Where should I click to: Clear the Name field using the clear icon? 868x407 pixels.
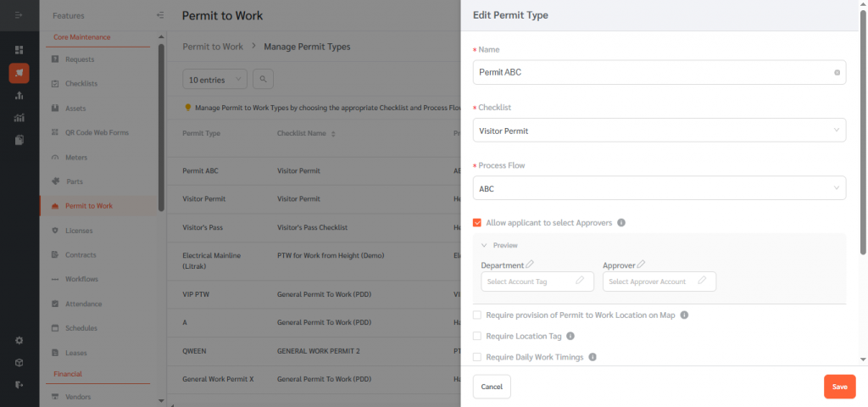(x=837, y=73)
